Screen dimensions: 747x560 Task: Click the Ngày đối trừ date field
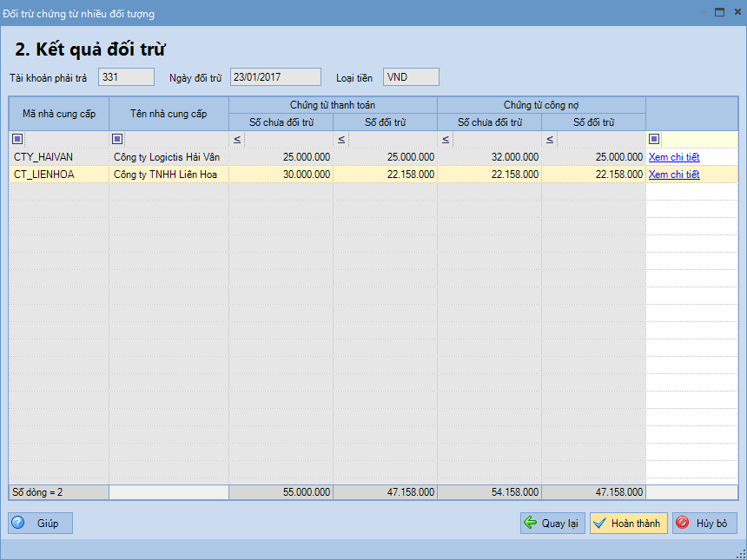point(275,77)
